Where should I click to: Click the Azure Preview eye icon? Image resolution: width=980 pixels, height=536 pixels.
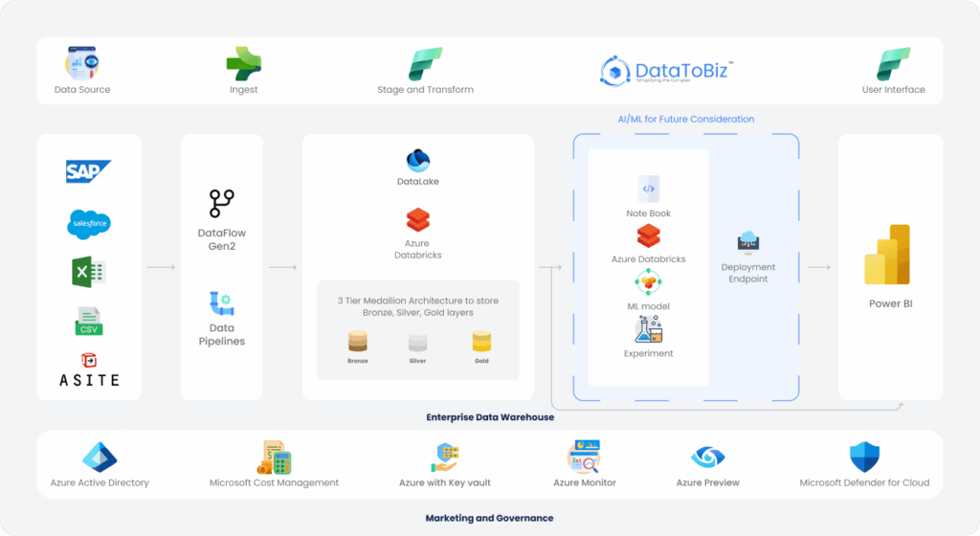tap(707, 458)
